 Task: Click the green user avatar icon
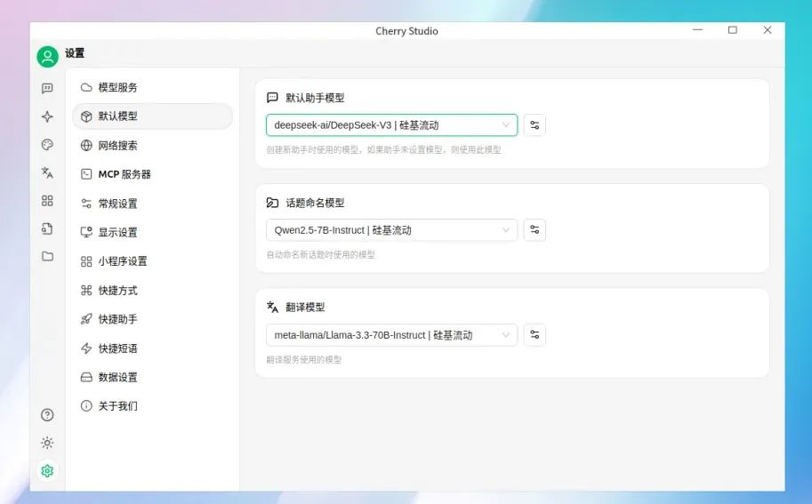coord(47,56)
